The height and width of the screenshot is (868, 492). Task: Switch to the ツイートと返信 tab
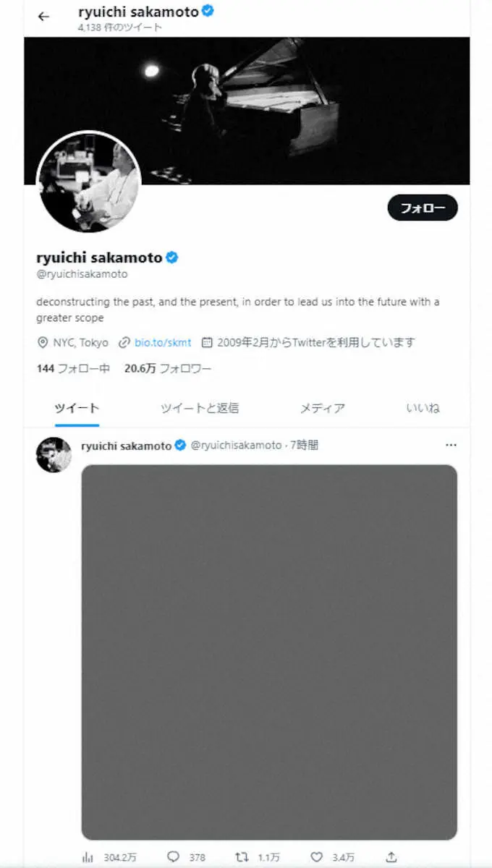click(x=200, y=408)
